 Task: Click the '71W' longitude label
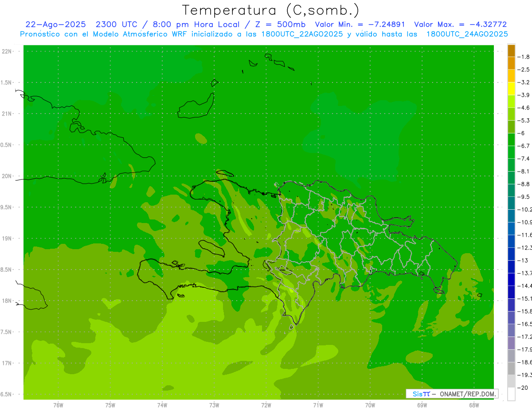coord(318,405)
